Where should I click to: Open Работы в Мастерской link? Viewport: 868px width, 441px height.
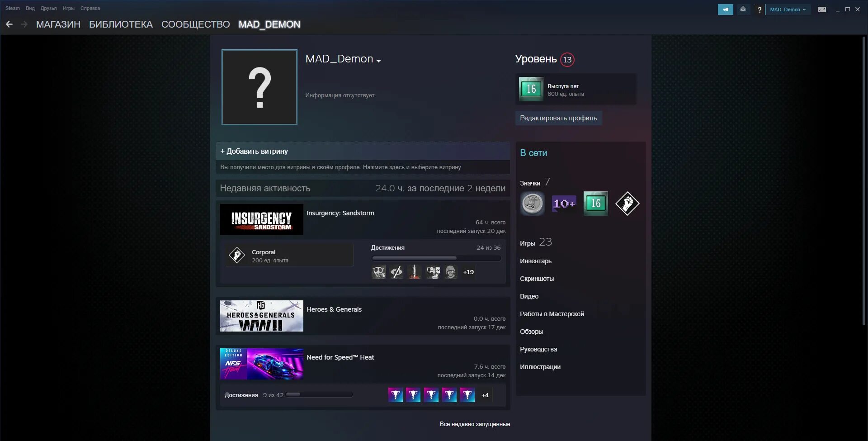click(552, 314)
